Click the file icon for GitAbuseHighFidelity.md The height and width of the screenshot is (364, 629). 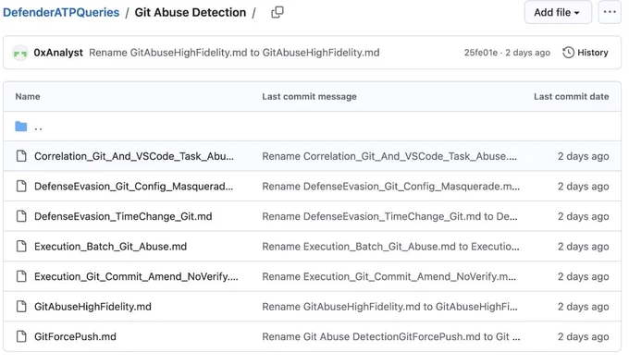click(21, 306)
